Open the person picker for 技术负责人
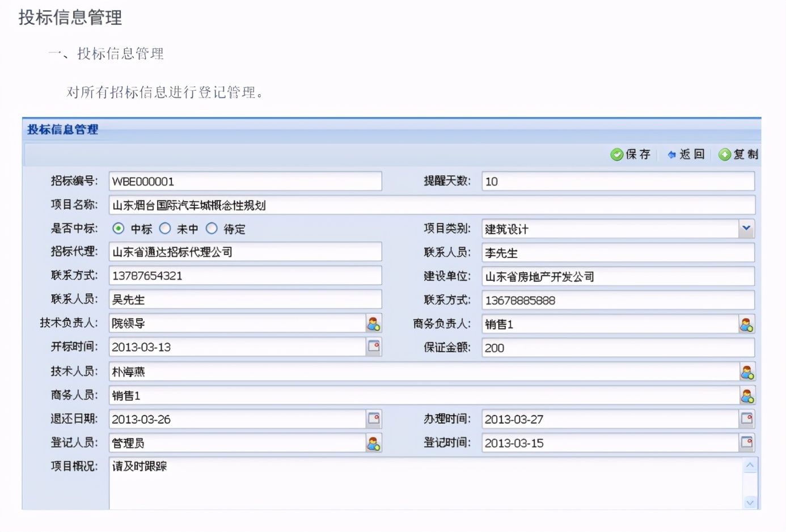The height and width of the screenshot is (532, 786). coord(373,323)
